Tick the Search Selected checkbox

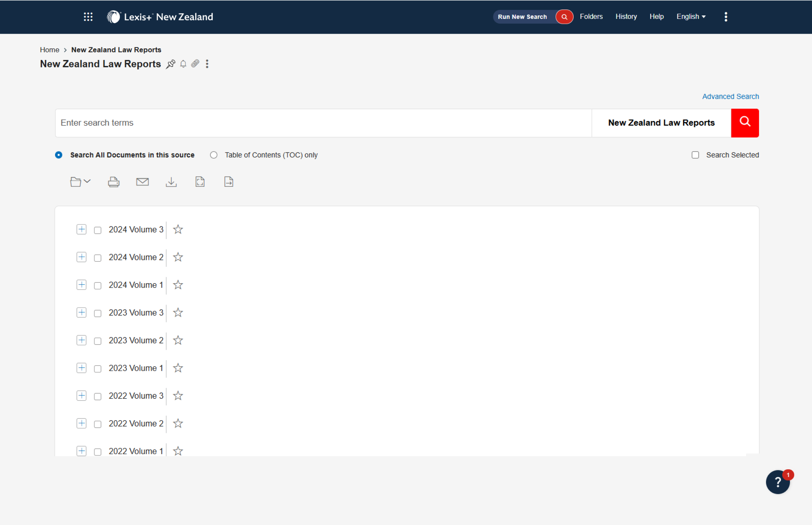coord(695,155)
